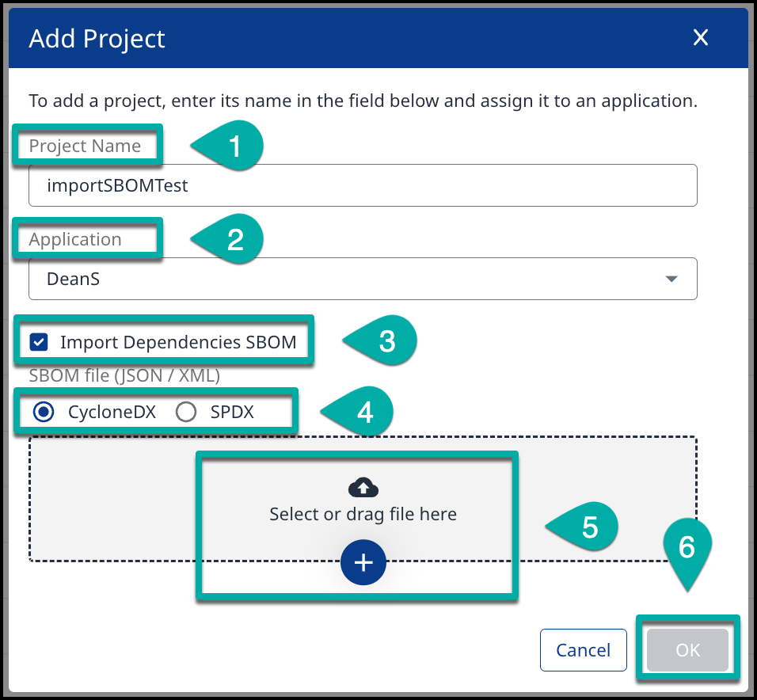Click the numbered callout marker 2
This screenshot has height=700, width=757.
click(x=234, y=240)
